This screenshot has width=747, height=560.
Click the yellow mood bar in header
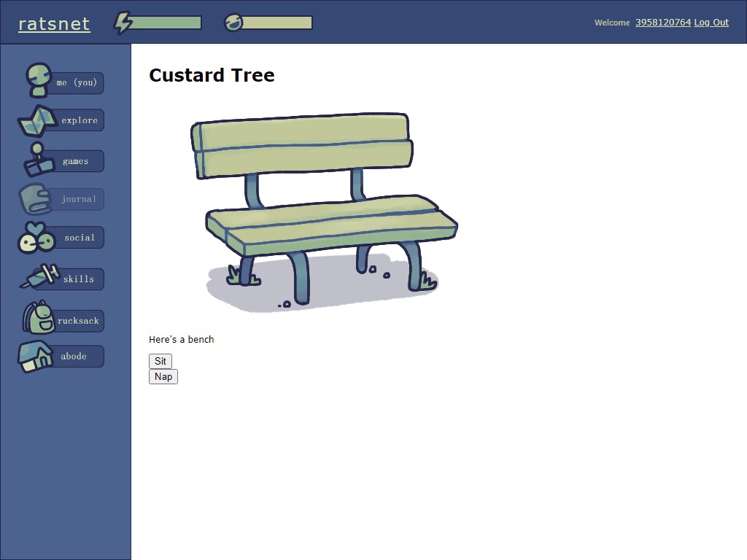[277, 23]
